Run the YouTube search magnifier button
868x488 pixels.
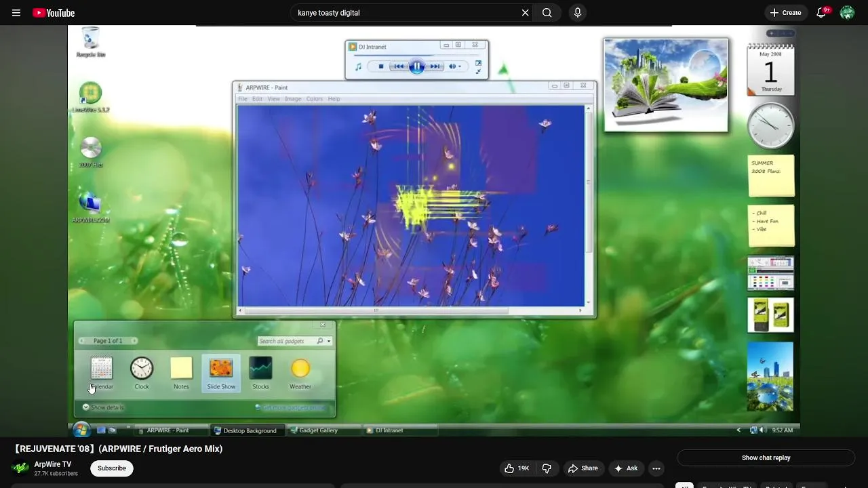click(x=547, y=13)
